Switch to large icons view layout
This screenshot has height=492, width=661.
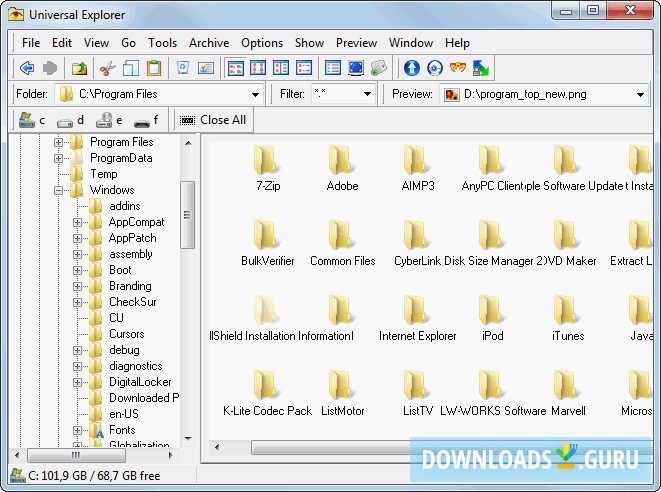coord(235,68)
